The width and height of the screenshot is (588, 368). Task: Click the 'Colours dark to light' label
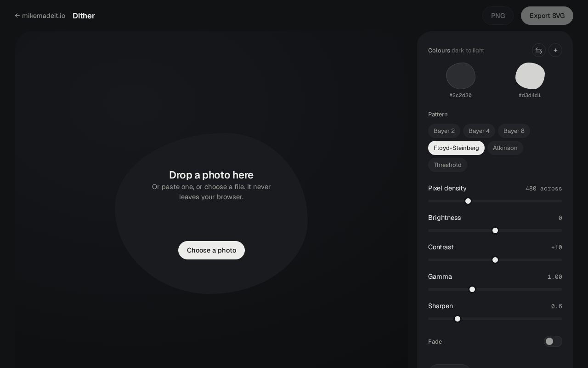pyautogui.click(x=456, y=51)
